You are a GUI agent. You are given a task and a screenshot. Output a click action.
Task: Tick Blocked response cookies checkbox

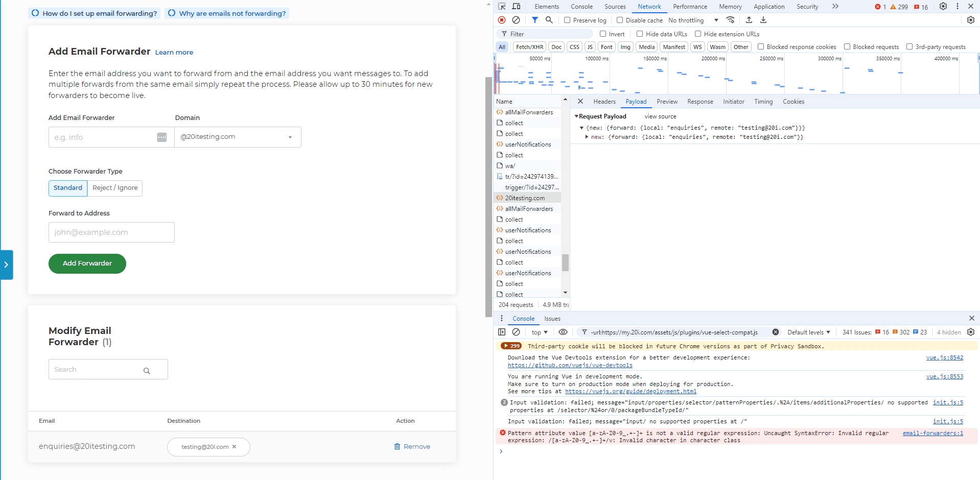coord(760,46)
